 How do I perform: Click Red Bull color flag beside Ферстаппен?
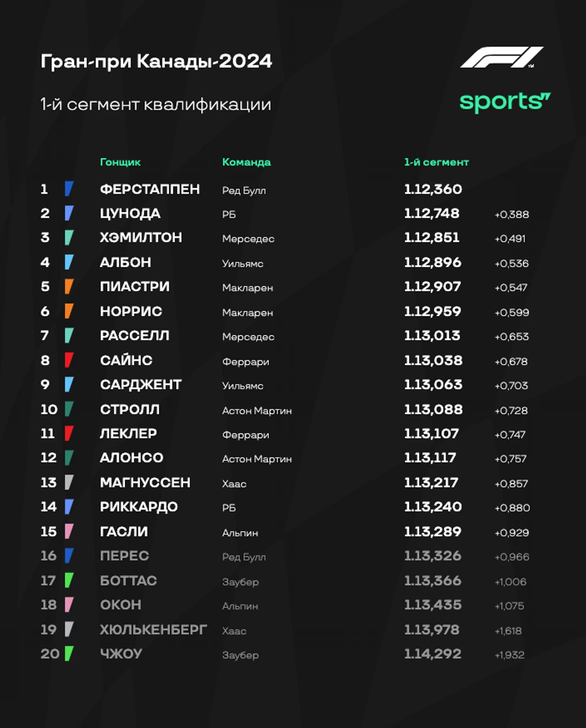[69, 189]
